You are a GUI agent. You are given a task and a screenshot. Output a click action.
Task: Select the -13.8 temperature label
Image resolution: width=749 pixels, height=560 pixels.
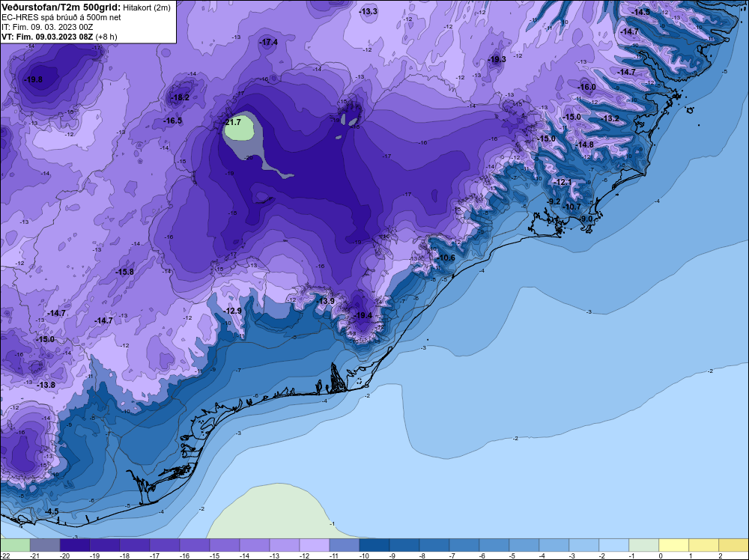[46, 385]
